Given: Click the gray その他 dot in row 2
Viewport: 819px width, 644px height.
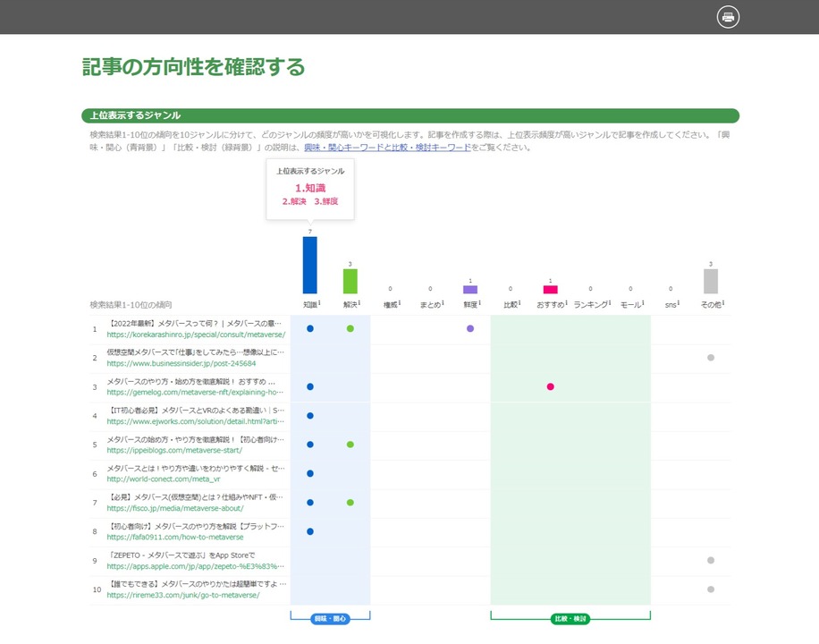Looking at the screenshot, I should [710, 358].
